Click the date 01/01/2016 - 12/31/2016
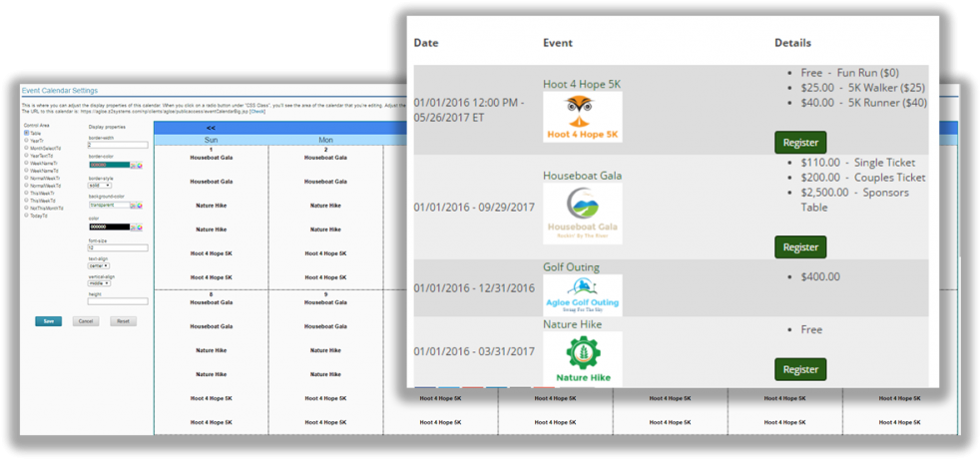The image size is (980, 459). pyautogui.click(x=474, y=288)
